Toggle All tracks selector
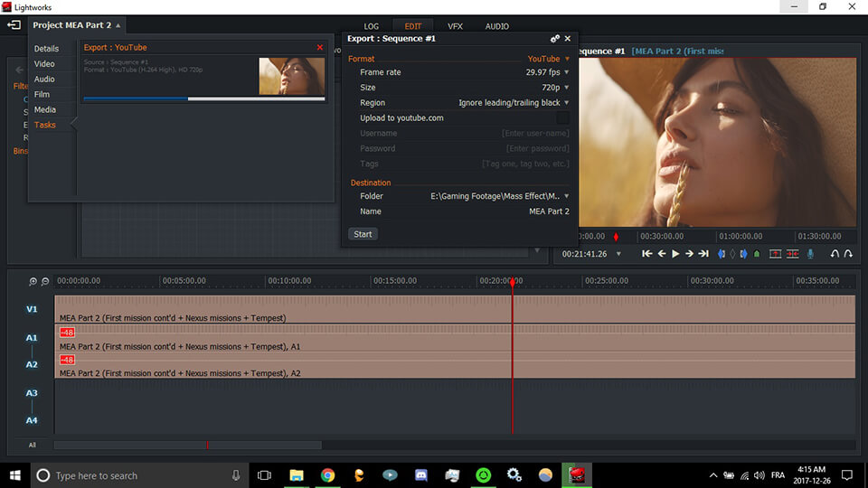This screenshot has height=488, width=868. [x=33, y=445]
